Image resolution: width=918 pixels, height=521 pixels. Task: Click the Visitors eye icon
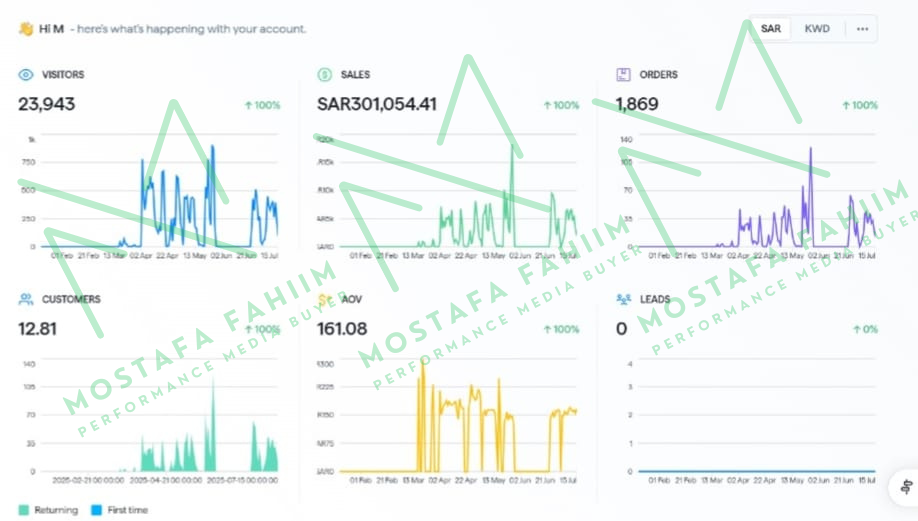point(26,75)
